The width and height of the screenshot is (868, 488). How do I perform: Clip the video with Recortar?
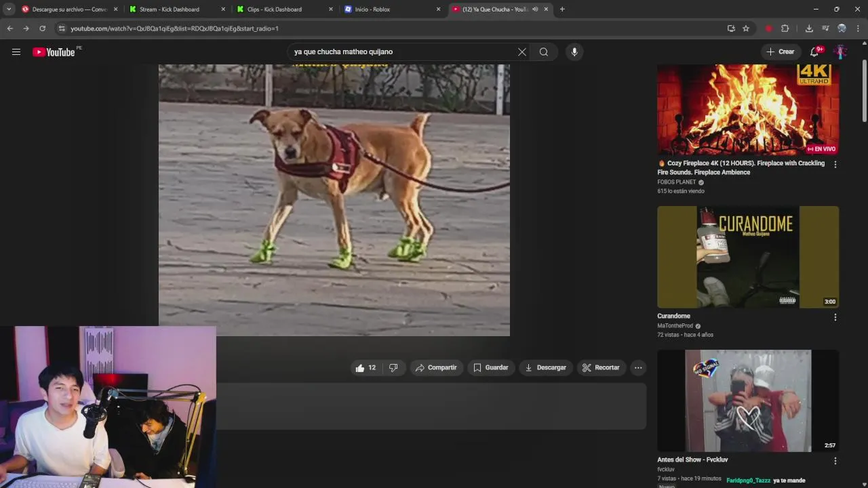601,368
